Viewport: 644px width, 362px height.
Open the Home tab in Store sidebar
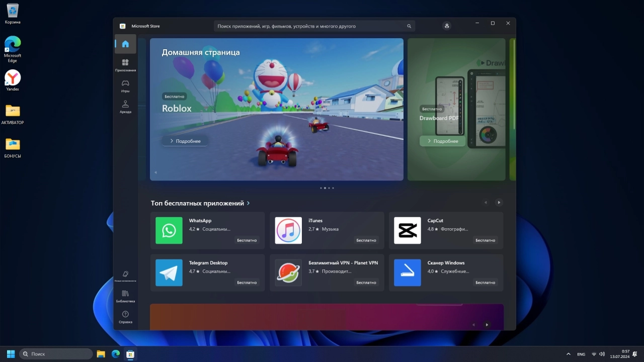point(125,44)
